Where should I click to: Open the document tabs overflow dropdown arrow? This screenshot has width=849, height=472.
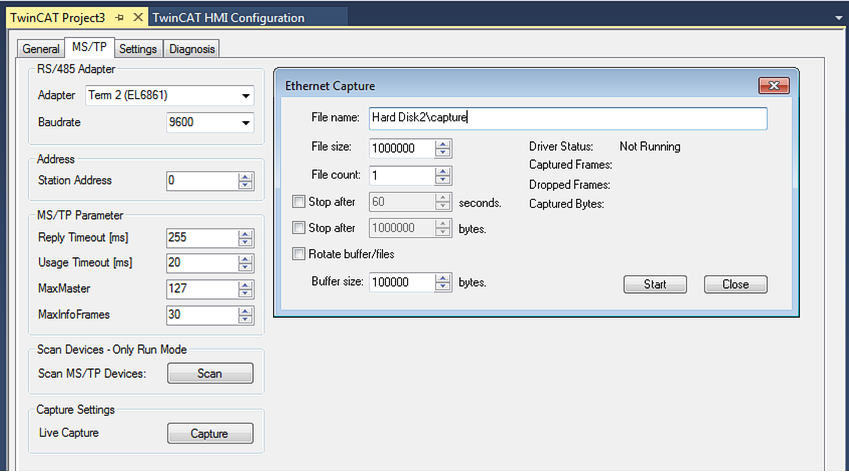[839, 18]
